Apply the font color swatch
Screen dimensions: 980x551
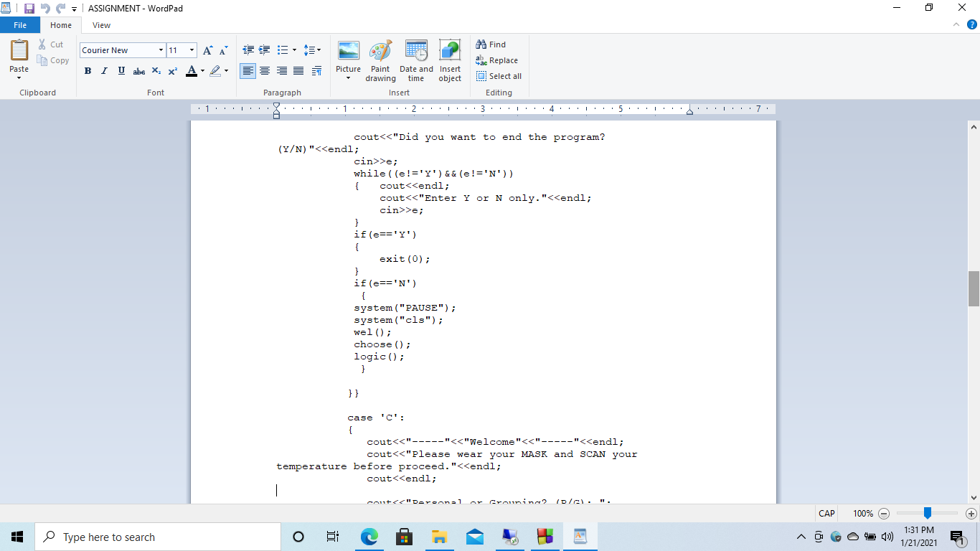[x=192, y=71]
